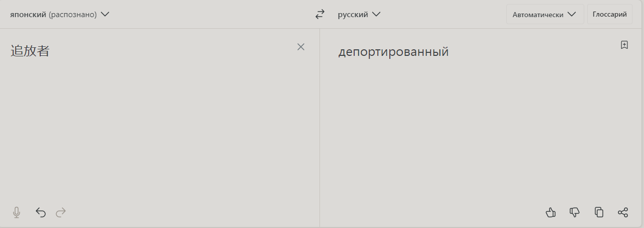
Task: Swap source and target languages
Action: click(x=320, y=15)
